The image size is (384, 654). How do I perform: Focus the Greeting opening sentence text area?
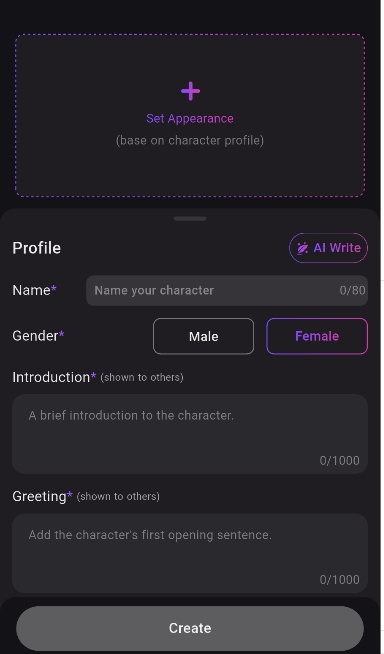[190, 553]
